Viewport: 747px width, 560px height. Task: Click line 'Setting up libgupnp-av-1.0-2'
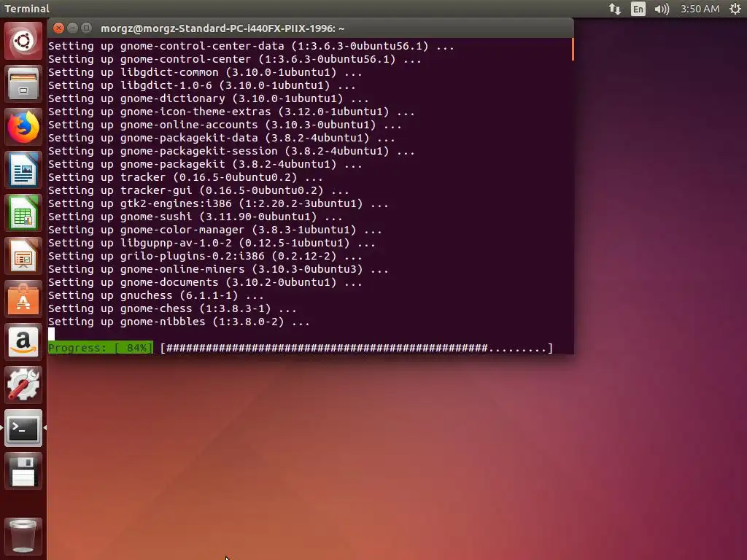tap(212, 243)
